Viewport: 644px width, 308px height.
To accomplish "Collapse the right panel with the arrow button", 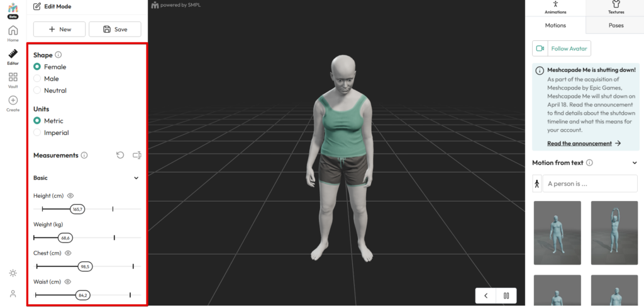I will tap(486, 295).
